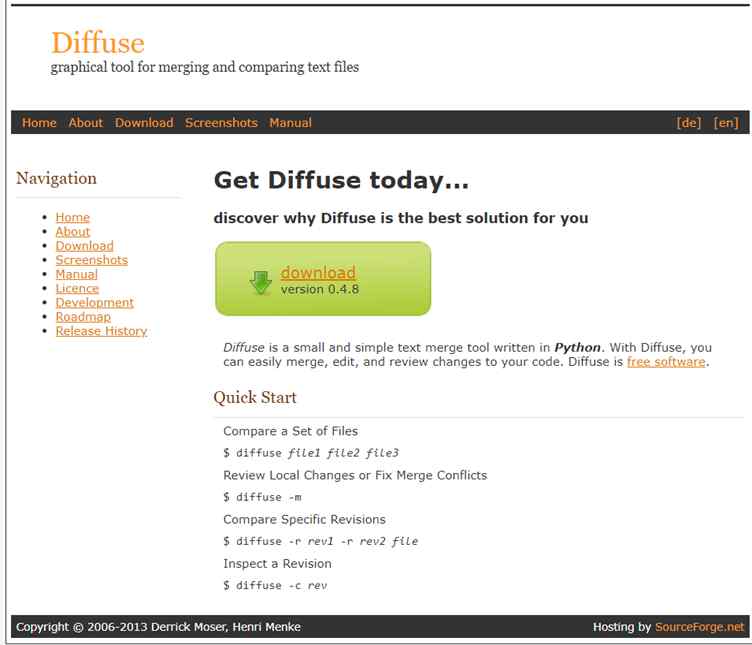Click the Manual link in sidebar Navigation list
Image resolution: width=752 pixels, height=645 pixels.
(76, 274)
